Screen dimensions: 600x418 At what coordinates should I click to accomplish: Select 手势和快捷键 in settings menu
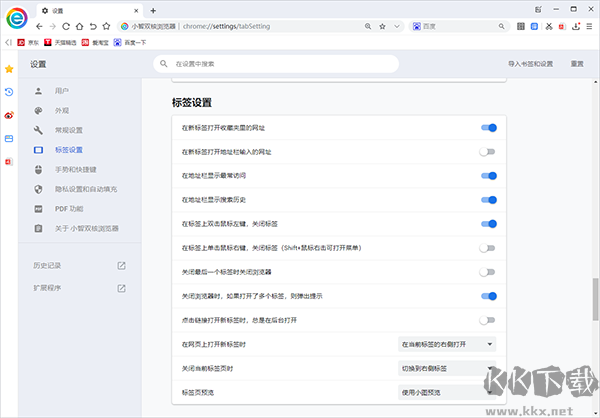[x=75, y=170]
